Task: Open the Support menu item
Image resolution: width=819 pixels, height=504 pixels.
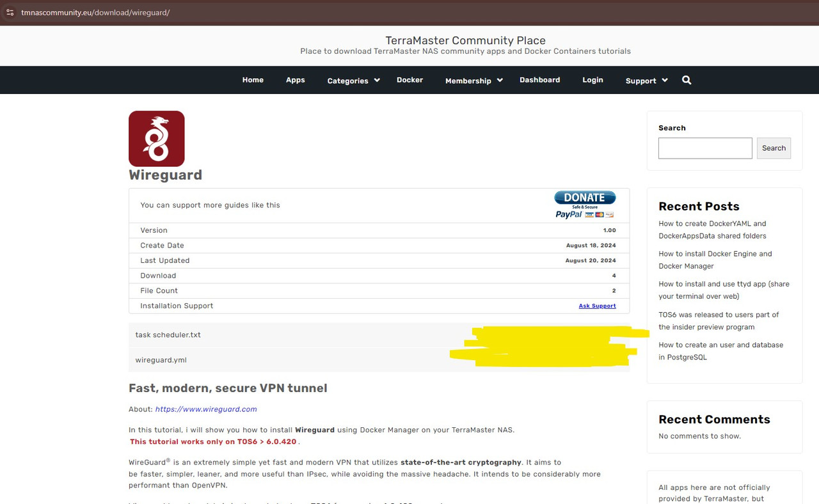Action: pyautogui.click(x=640, y=81)
